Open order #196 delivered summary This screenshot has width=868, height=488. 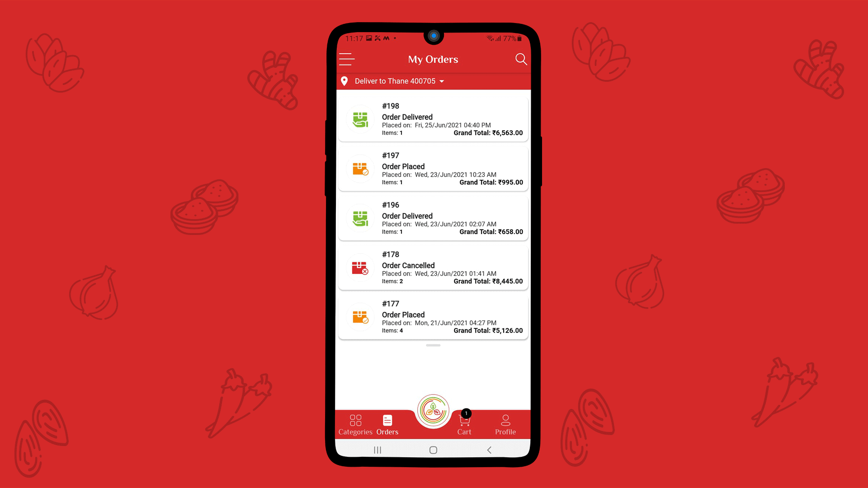[434, 217]
